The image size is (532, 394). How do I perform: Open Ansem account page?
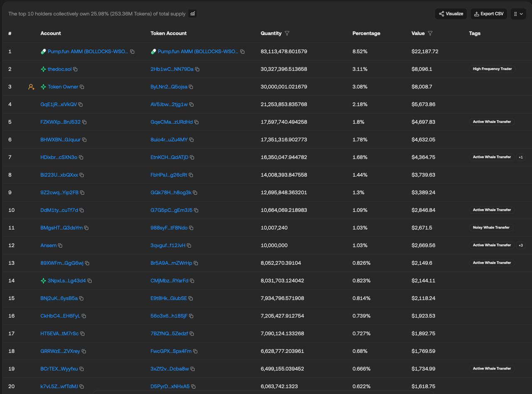click(x=48, y=245)
